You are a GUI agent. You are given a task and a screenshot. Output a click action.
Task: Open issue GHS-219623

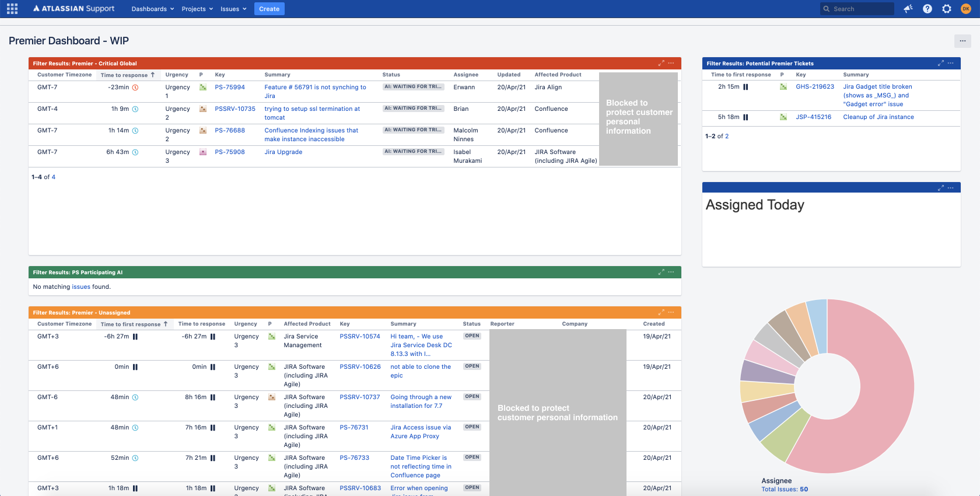[815, 87]
